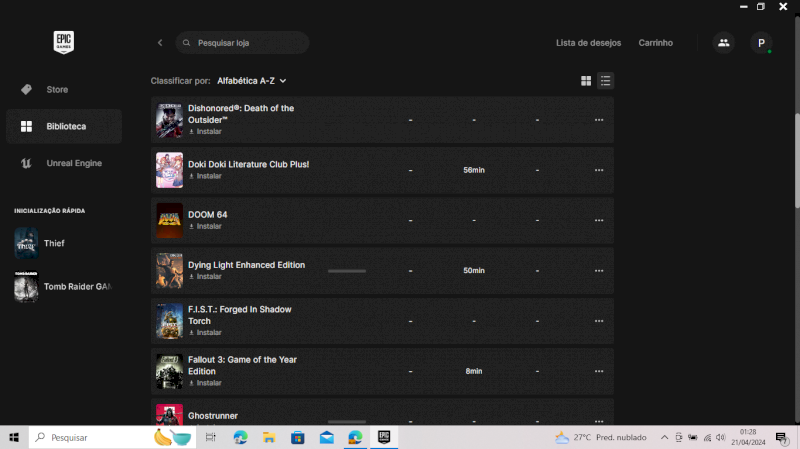Open the network icon in system tray
The image size is (800, 449).
(707, 437)
